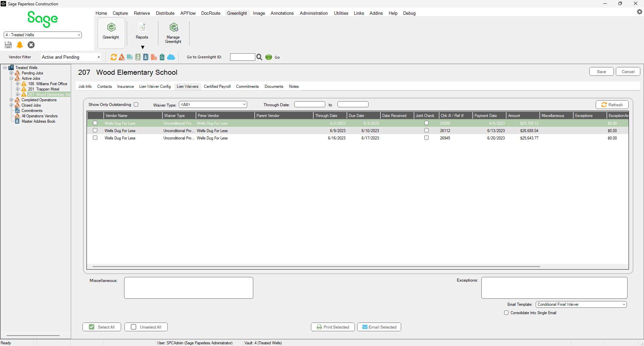Click the Unselect All button

146,327
